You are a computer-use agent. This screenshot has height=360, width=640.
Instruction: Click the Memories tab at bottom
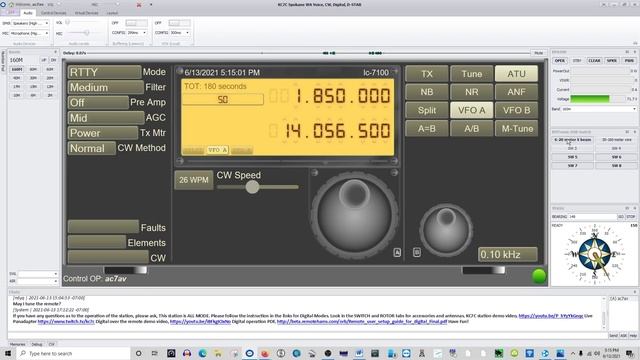[18, 344]
